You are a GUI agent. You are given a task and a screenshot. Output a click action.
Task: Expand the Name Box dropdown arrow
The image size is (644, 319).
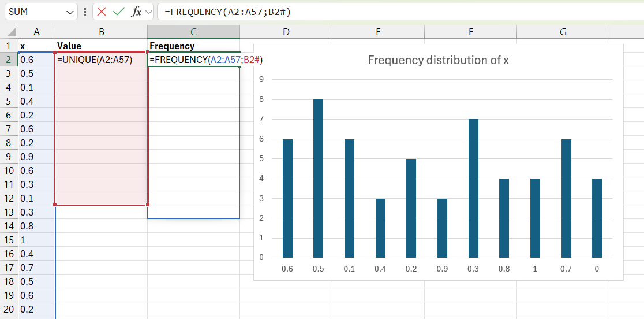point(69,12)
